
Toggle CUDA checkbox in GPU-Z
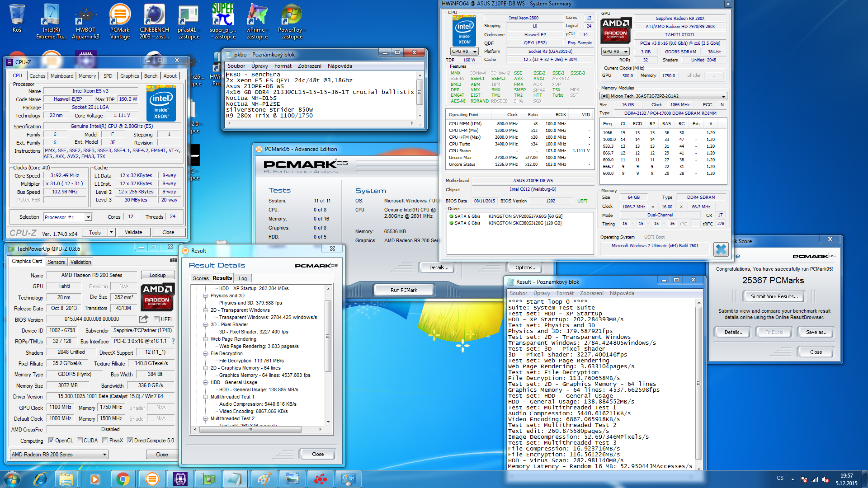pyautogui.click(x=80, y=441)
